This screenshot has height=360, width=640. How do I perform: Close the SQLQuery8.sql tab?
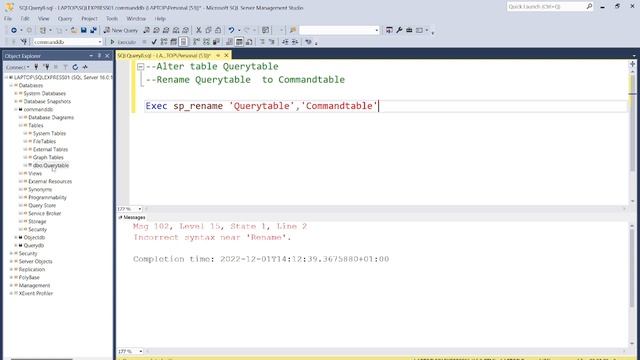click(x=227, y=55)
